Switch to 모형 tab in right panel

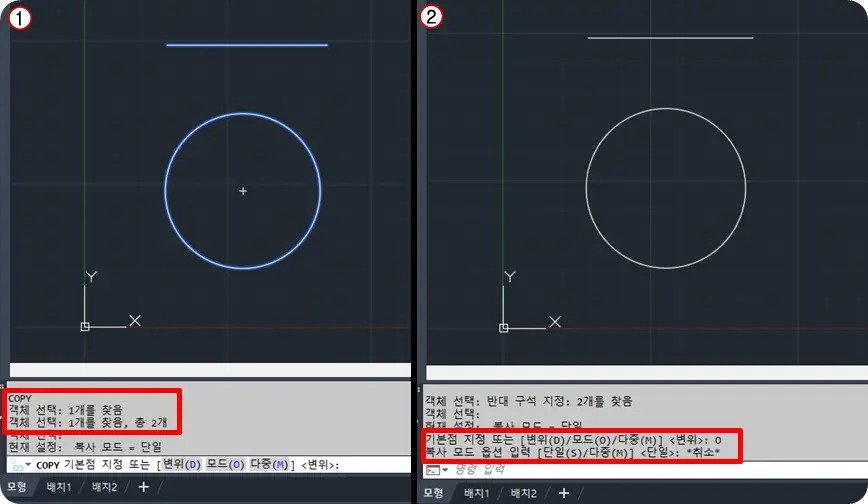click(433, 493)
